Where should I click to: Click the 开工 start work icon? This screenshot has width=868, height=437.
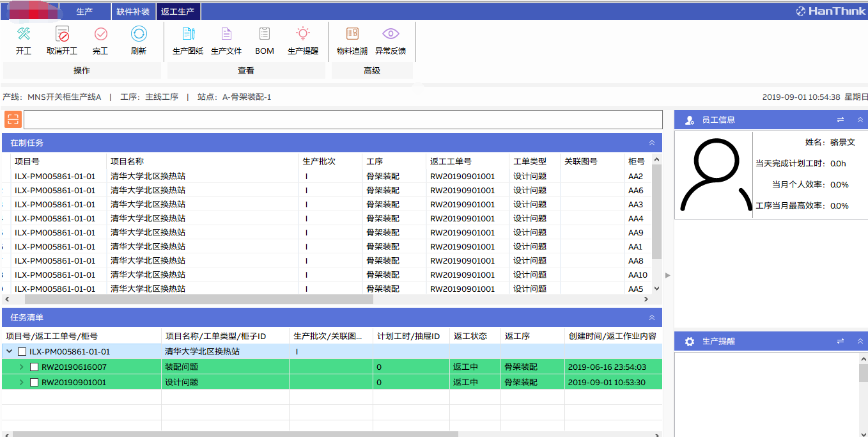pos(24,35)
